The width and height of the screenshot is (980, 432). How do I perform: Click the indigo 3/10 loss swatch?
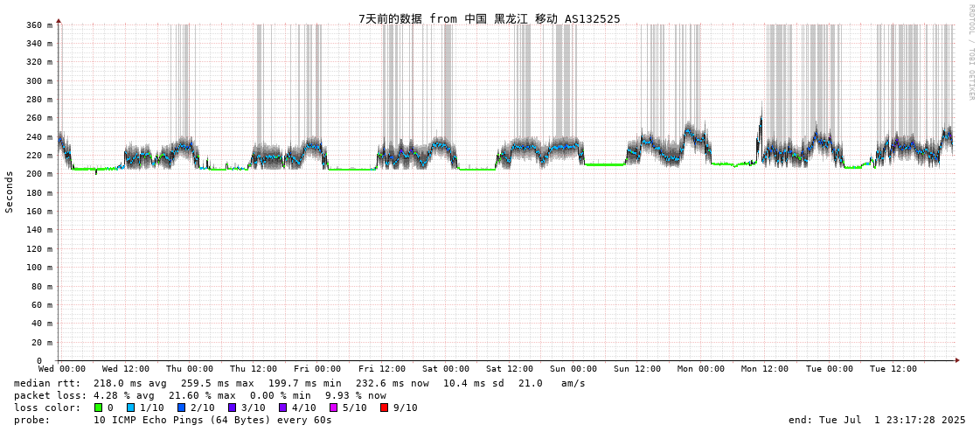pos(232,408)
